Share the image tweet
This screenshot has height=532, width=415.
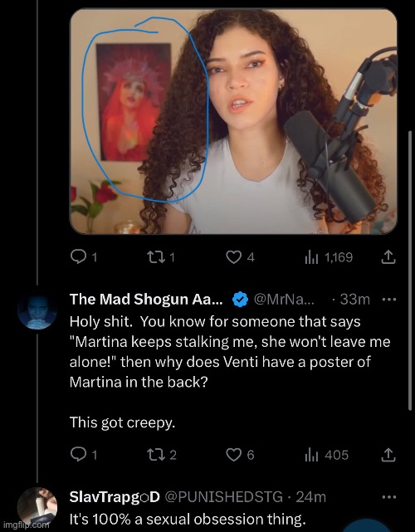click(x=388, y=257)
